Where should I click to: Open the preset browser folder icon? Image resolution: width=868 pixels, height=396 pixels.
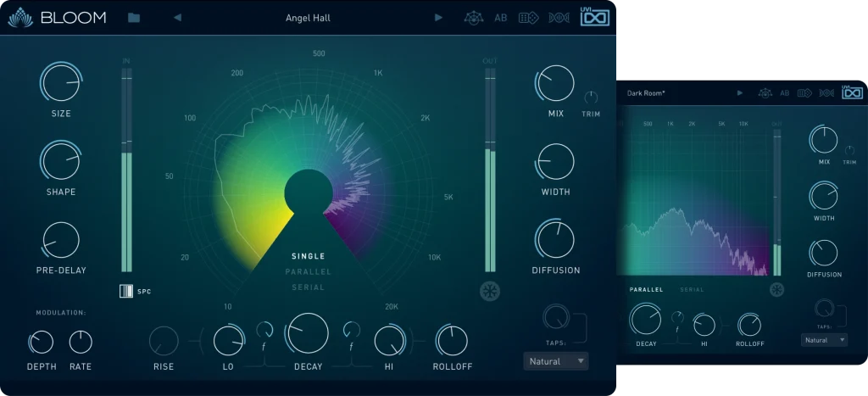pyautogui.click(x=134, y=18)
